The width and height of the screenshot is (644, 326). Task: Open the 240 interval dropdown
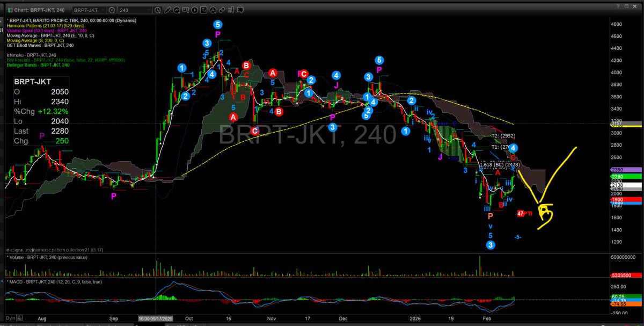tap(135, 10)
